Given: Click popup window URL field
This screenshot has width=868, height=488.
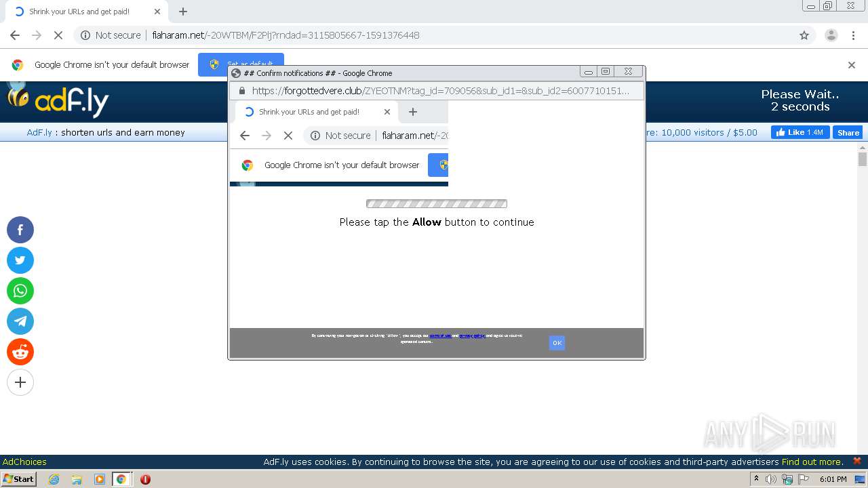Looking at the screenshot, I should tap(441, 91).
